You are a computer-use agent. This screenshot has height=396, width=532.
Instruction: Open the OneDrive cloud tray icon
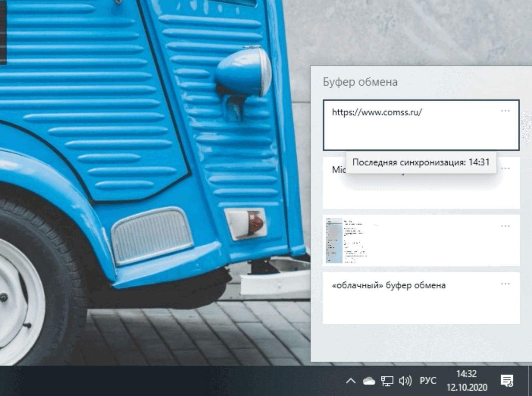click(369, 381)
